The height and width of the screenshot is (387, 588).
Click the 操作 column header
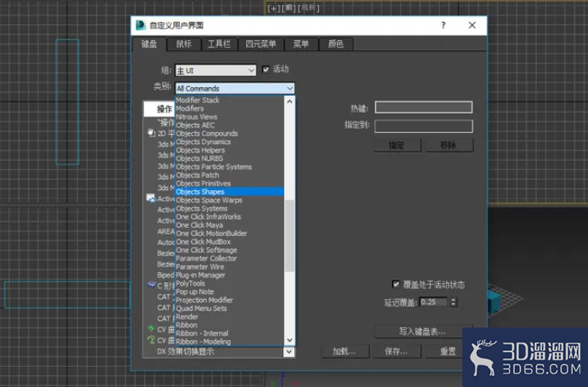tap(160, 109)
